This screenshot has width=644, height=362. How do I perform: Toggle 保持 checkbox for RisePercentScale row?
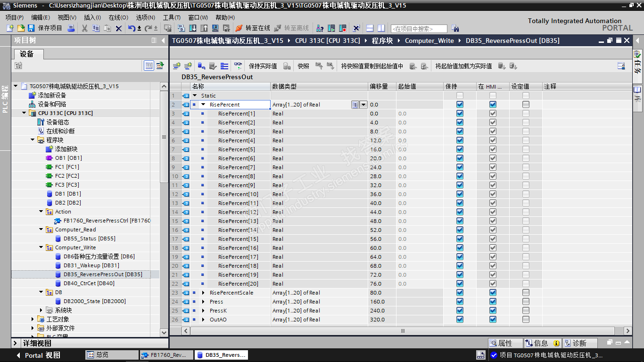click(460, 293)
